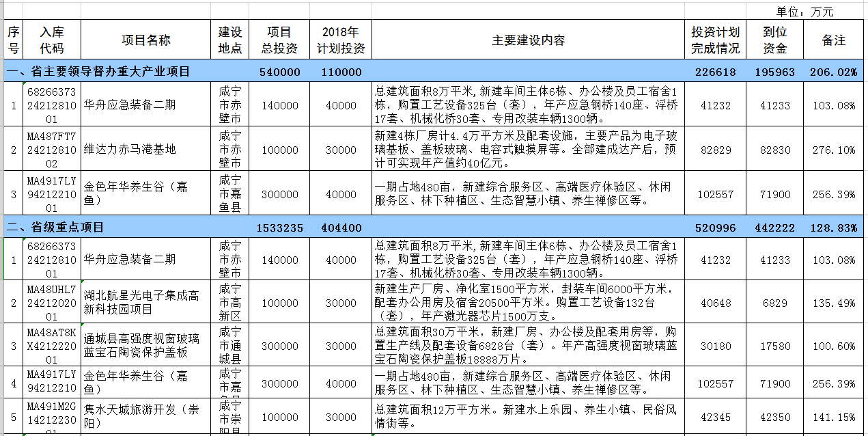Select the total investment cell 540000
Viewport: 868px width, 436px height.
pyautogui.click(x=279, y=72)
